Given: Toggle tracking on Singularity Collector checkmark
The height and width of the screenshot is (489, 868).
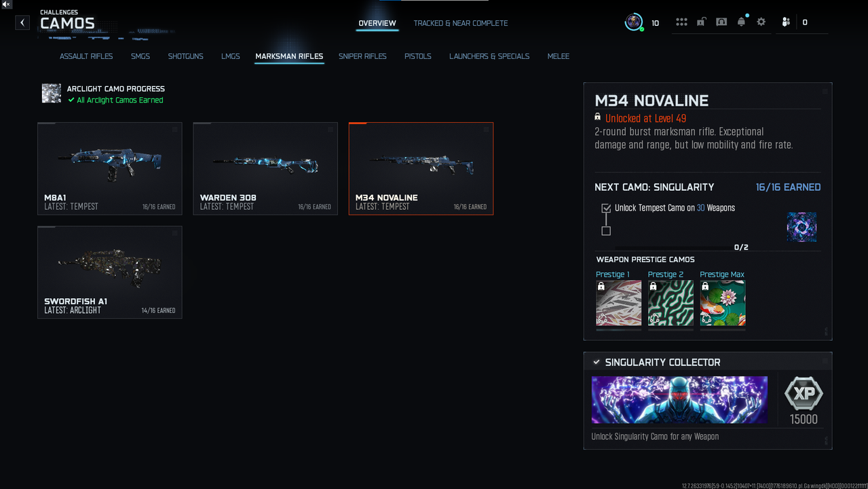Looking at the screenshot, I should pos(597,363).
